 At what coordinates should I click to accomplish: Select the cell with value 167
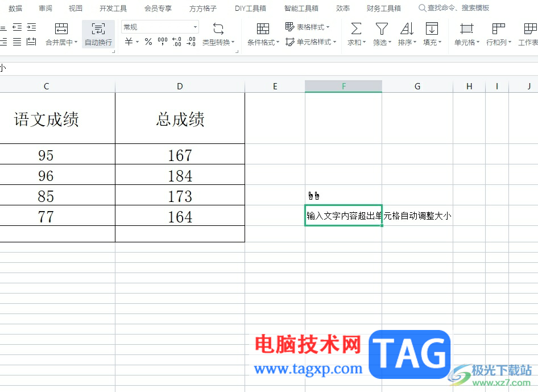(x=180, y=154)
